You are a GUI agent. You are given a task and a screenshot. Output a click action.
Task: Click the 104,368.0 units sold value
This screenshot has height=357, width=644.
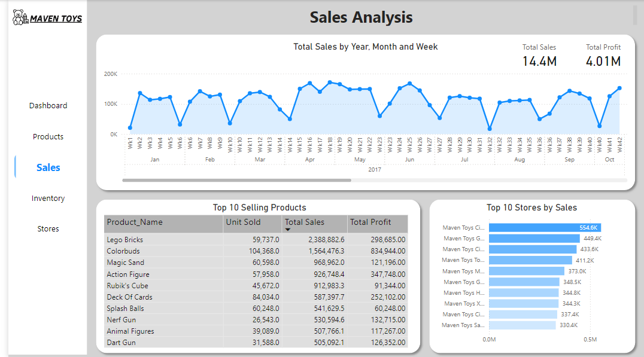pos(264,251)
